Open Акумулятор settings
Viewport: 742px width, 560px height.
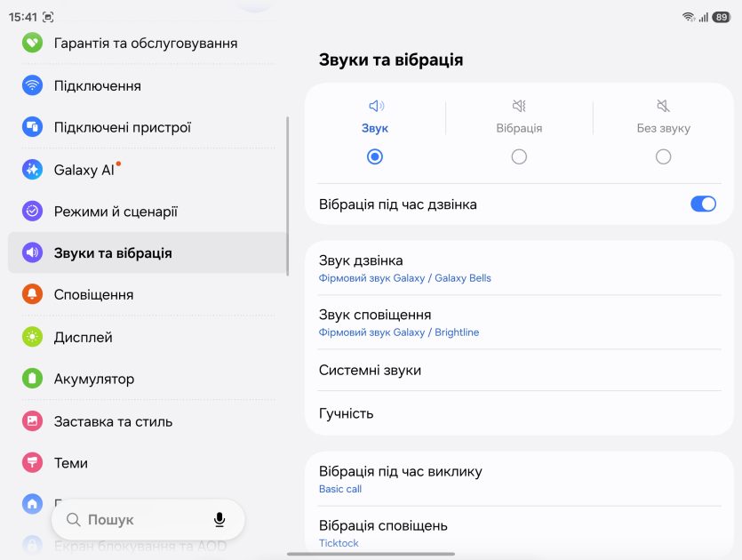pyautogui.click(x=148, y=379)
